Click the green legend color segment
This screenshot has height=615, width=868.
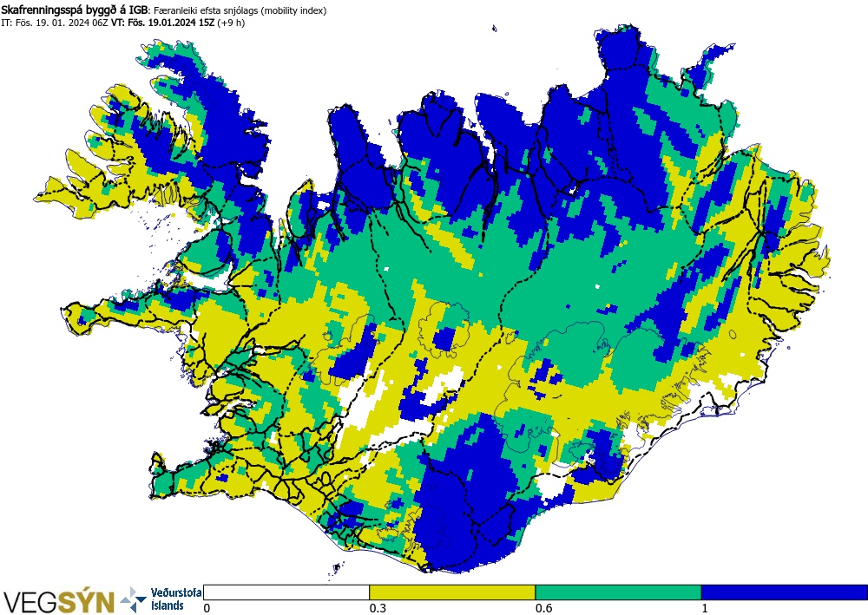[618, 592]
